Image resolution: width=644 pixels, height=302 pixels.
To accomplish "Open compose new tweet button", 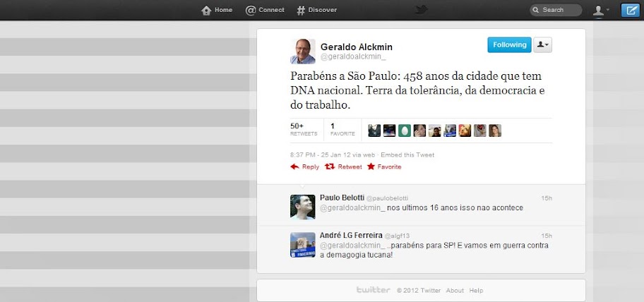I will [630, 10].
